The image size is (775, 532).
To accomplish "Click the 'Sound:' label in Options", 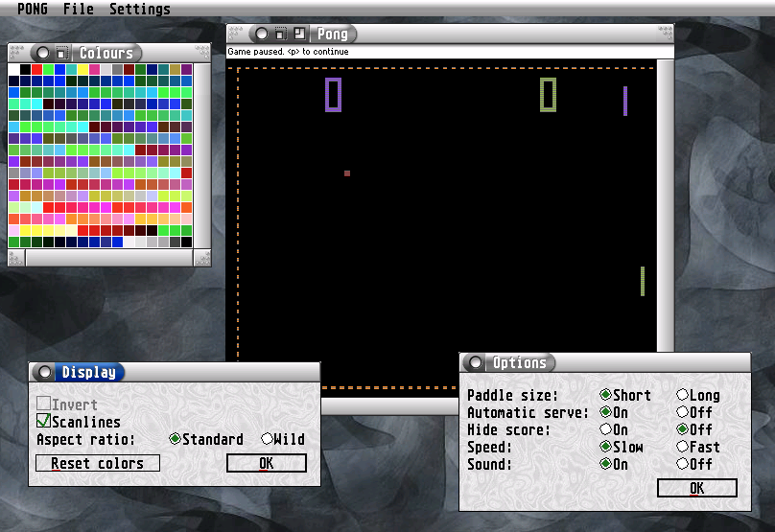I will [x=489, y=464].
